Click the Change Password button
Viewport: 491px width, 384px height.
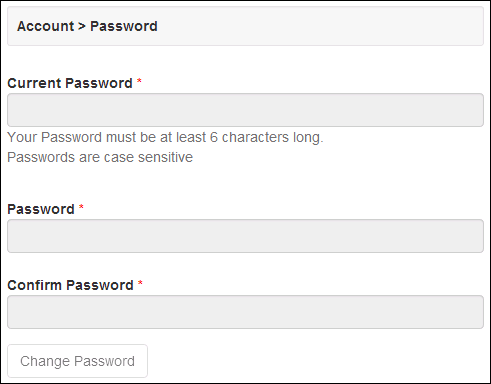pos(77,361)
